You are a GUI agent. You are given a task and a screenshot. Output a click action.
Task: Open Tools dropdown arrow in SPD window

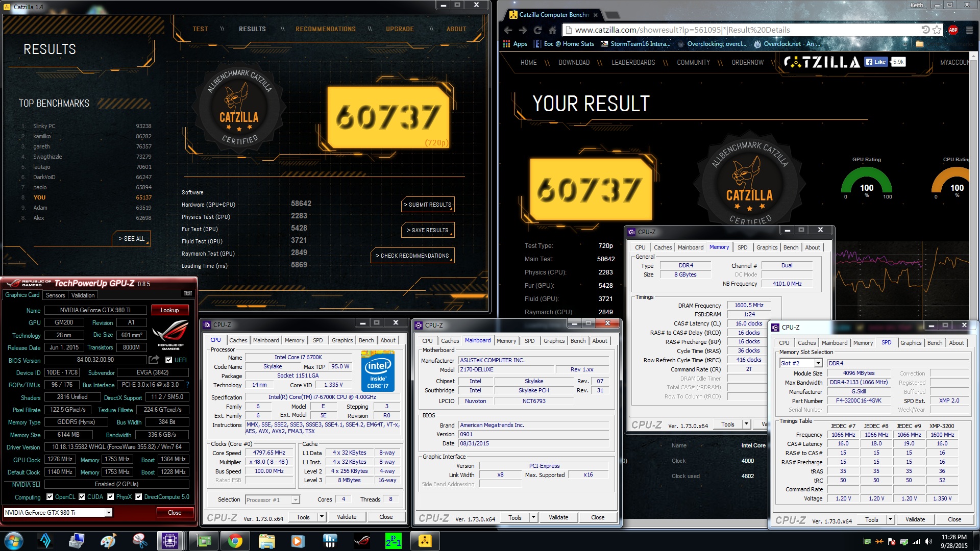(890, 520)
